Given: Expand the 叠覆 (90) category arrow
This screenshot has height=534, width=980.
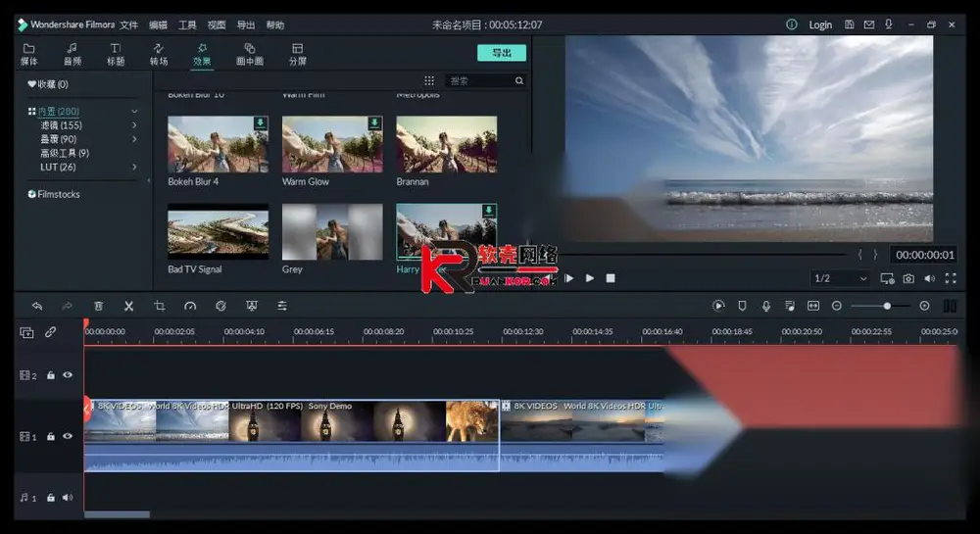Looking at the screenshot, I should (134, 139).
